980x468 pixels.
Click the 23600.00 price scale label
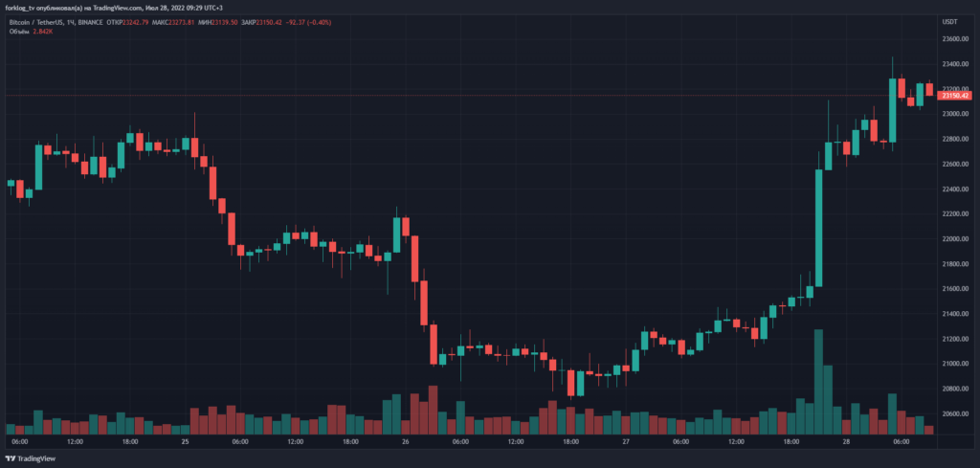click(956, 39)
